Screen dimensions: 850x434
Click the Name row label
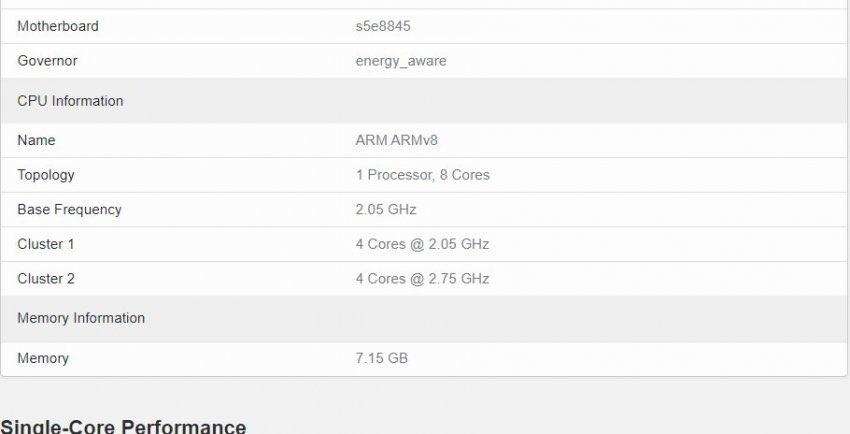36,140
